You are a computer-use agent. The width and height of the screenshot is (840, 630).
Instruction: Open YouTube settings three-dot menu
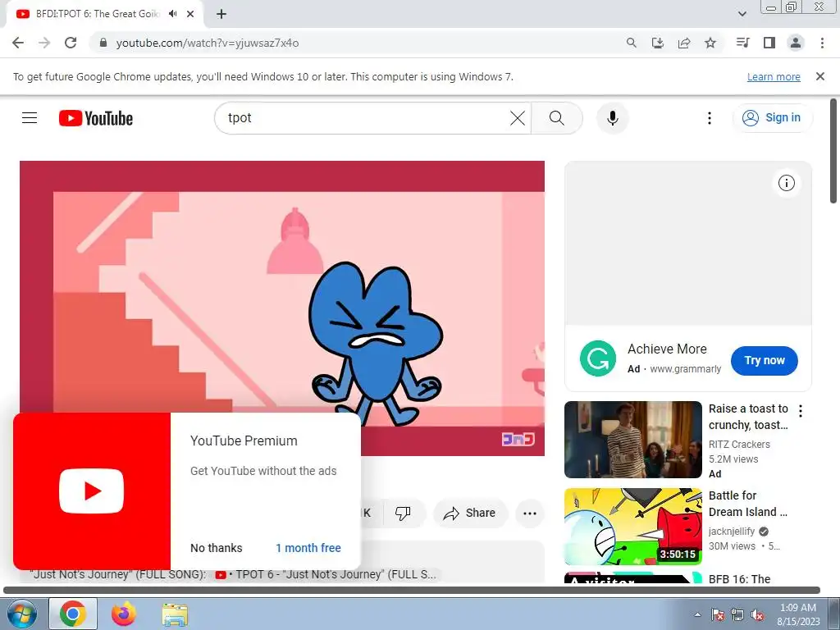(710, 118)
